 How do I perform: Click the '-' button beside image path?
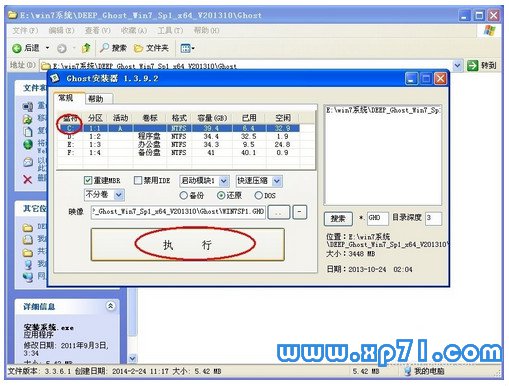(x=299, y=212)
